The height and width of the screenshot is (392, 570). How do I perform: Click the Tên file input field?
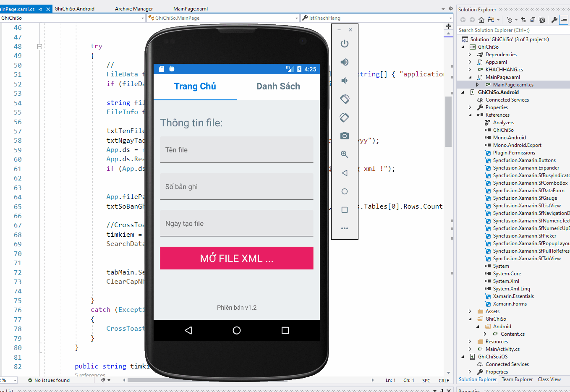[x=236, y=150]
